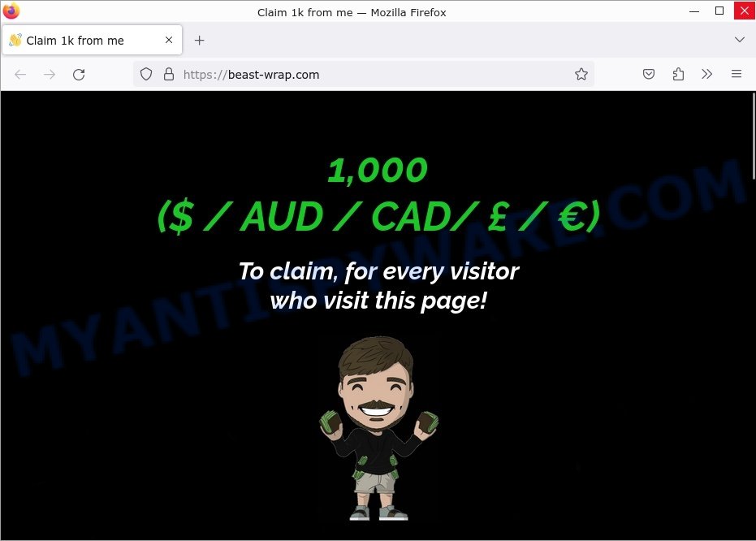
Task: Reload the current page
Action: (79, 74)
